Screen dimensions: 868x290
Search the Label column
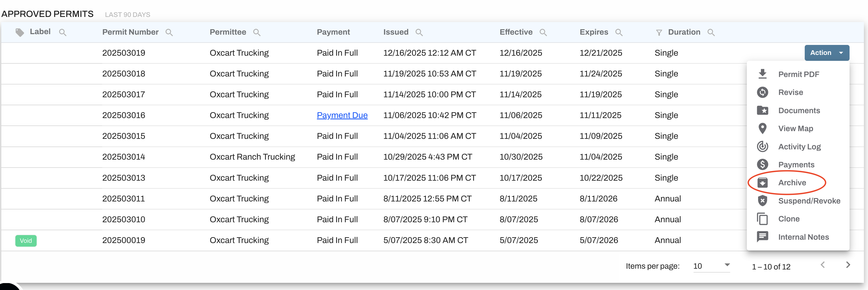tap(63, 32)
